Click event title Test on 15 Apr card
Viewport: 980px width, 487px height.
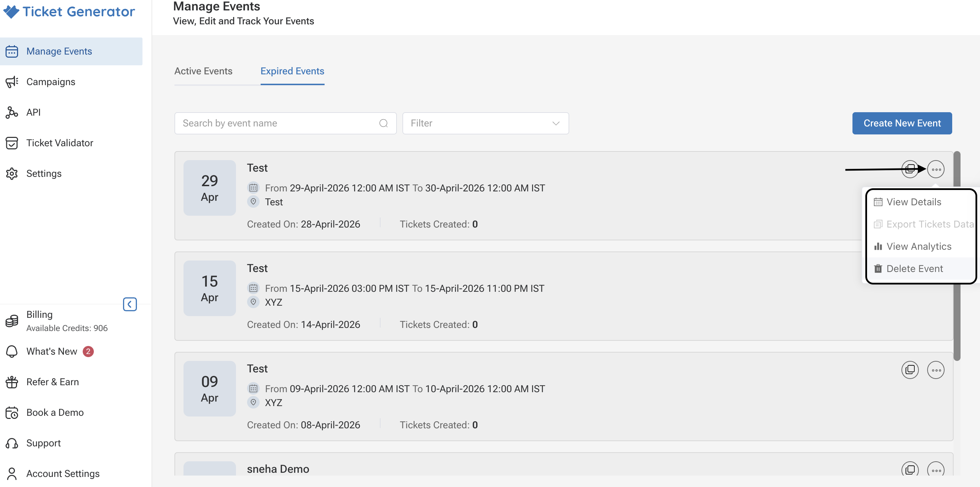tap(257, 269)
